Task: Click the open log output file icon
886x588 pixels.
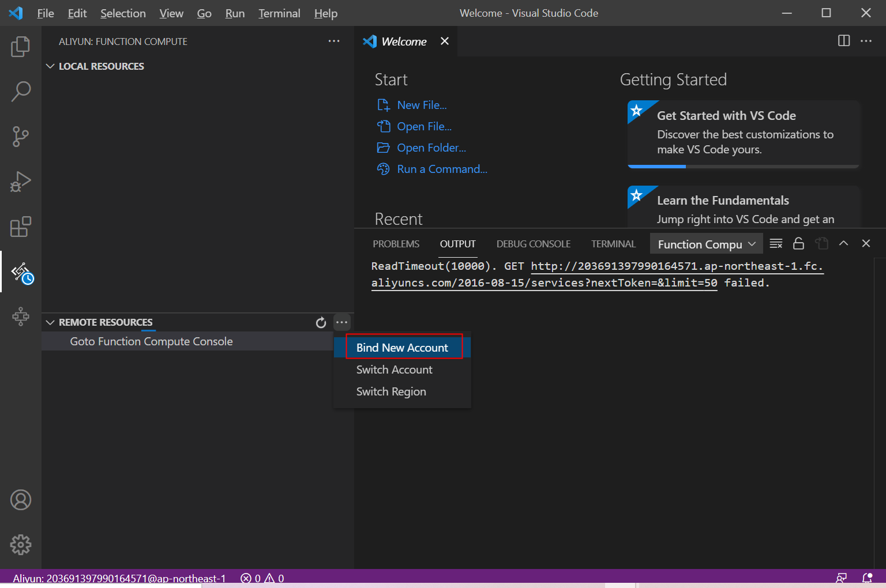Action: click(821, 243)
